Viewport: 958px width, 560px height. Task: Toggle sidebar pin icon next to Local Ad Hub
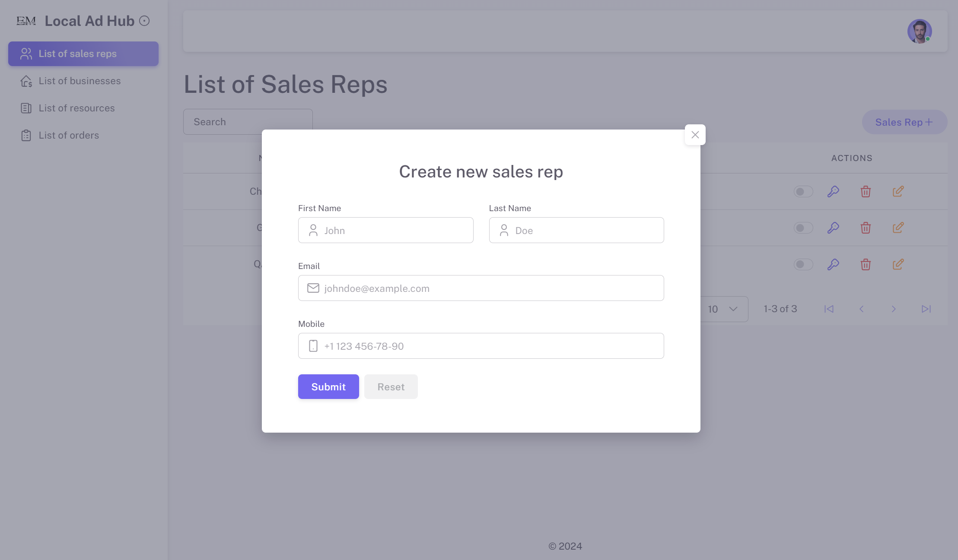(x=144, y=21)
